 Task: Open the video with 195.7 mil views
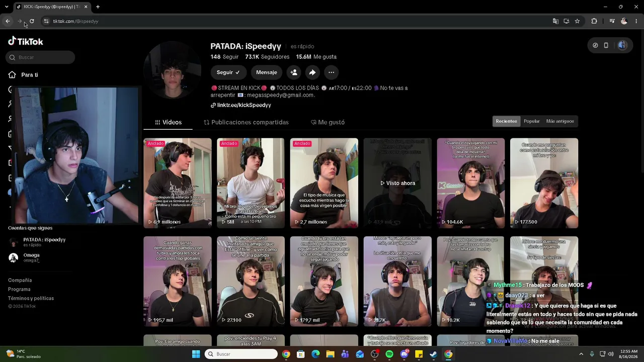click(x=178, y=282)
